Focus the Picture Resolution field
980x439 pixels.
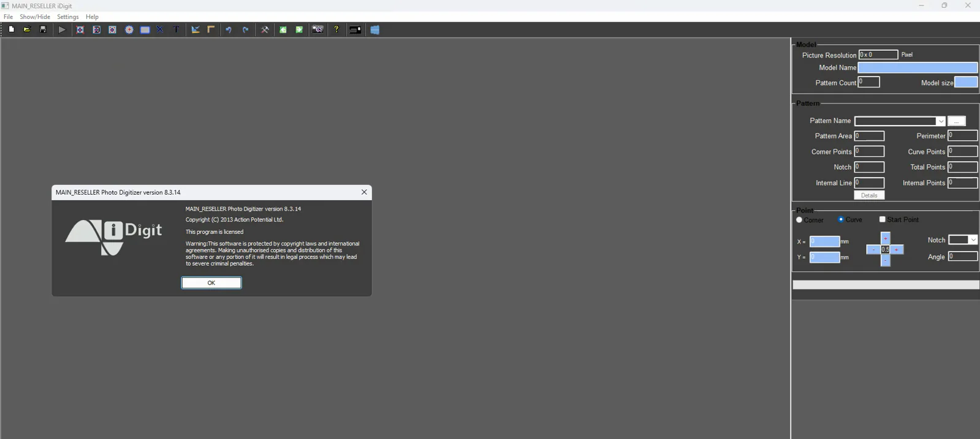[x=878, y=54]
